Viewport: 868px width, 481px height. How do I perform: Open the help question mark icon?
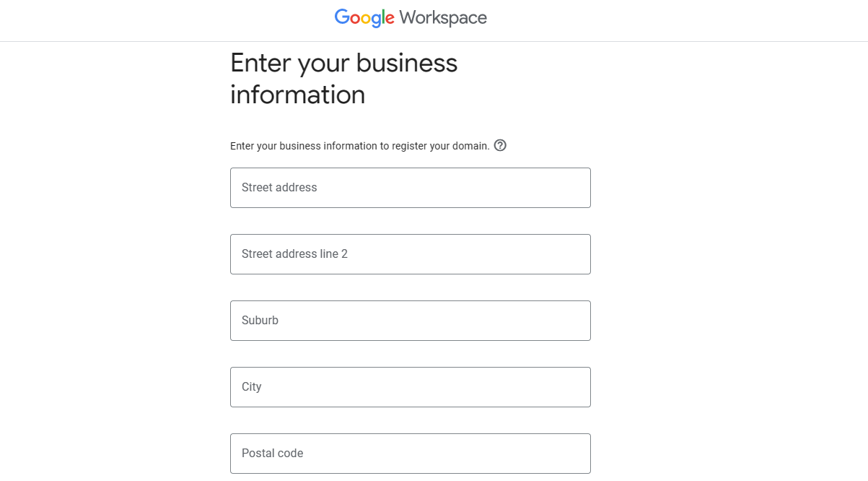tap(500, 145)
